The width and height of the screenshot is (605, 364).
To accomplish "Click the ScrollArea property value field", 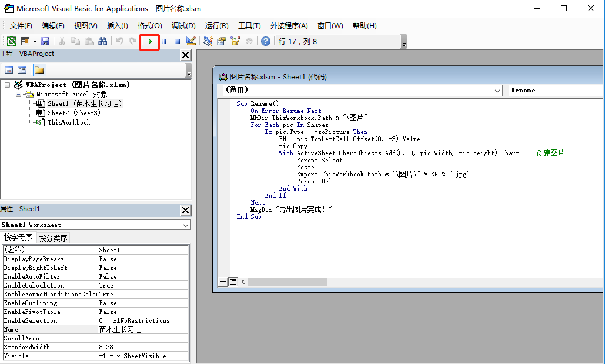I will click(143, 338).
